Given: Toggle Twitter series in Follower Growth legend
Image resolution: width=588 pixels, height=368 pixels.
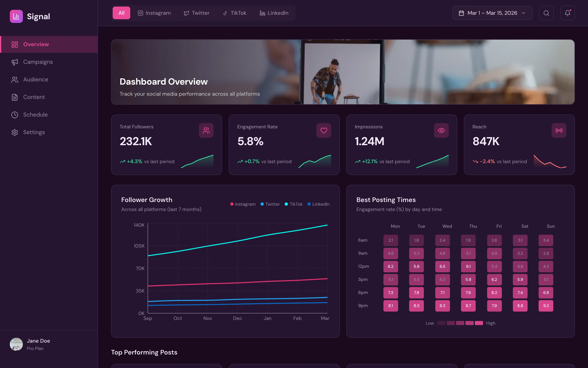Looking at the screenshot, I should pos(270,204).
